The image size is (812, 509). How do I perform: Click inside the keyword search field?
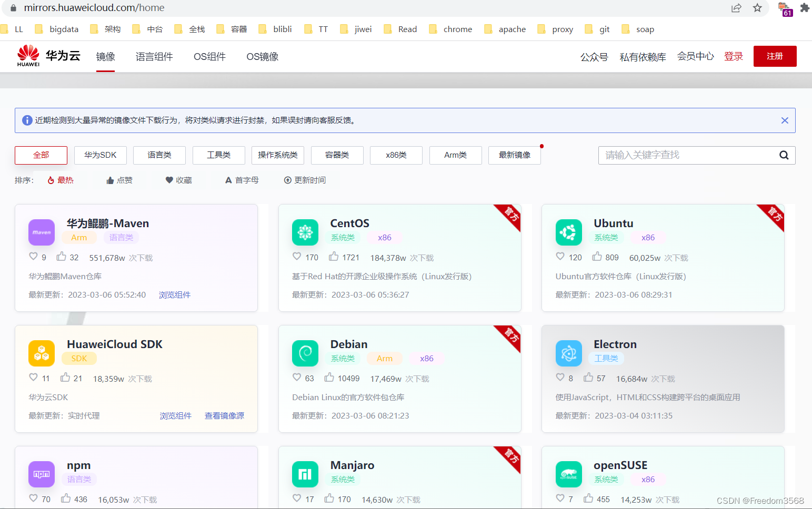click(684, 155)
